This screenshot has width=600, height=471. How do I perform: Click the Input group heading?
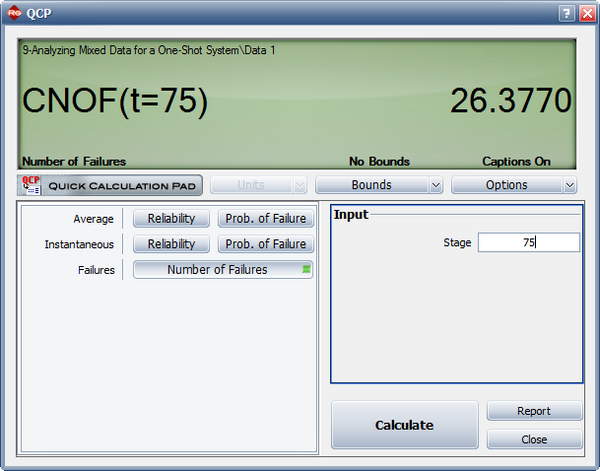pyautogui.click(x=351, y=215)
